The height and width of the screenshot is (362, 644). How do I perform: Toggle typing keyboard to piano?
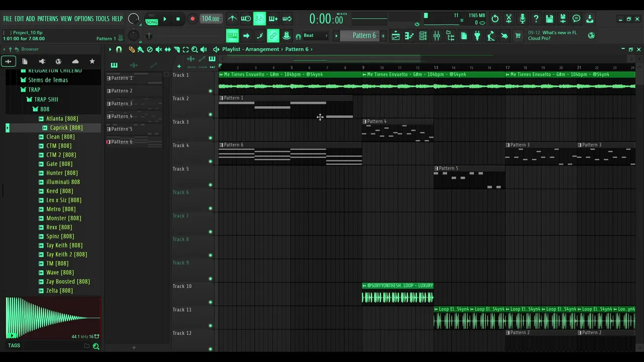point(232,36)
